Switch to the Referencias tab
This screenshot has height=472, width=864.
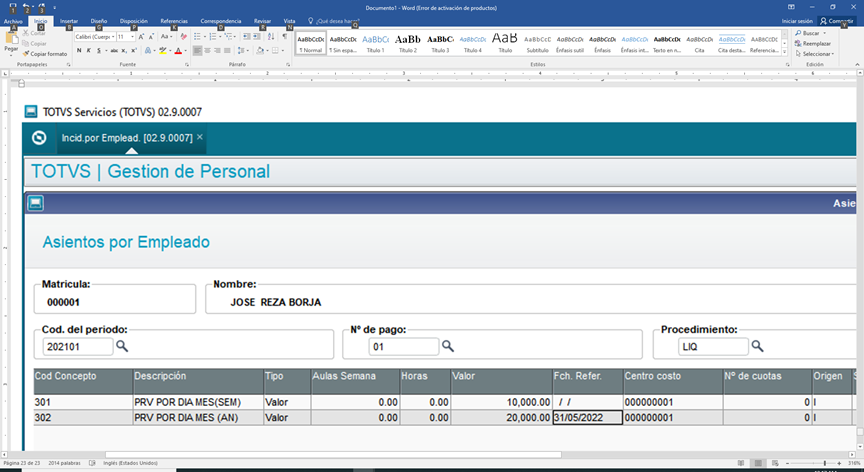pyautogui.click(x=174, y=21)
